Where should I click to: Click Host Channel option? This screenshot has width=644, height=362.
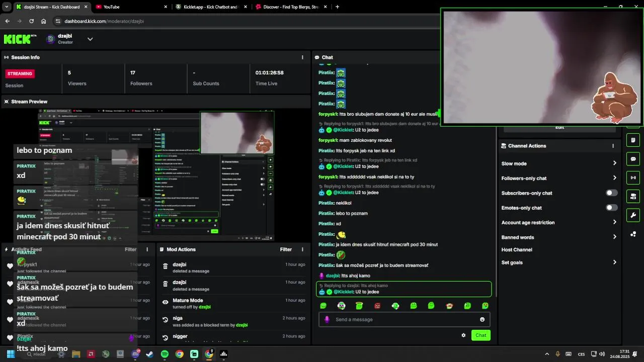(x=517, y=250)
